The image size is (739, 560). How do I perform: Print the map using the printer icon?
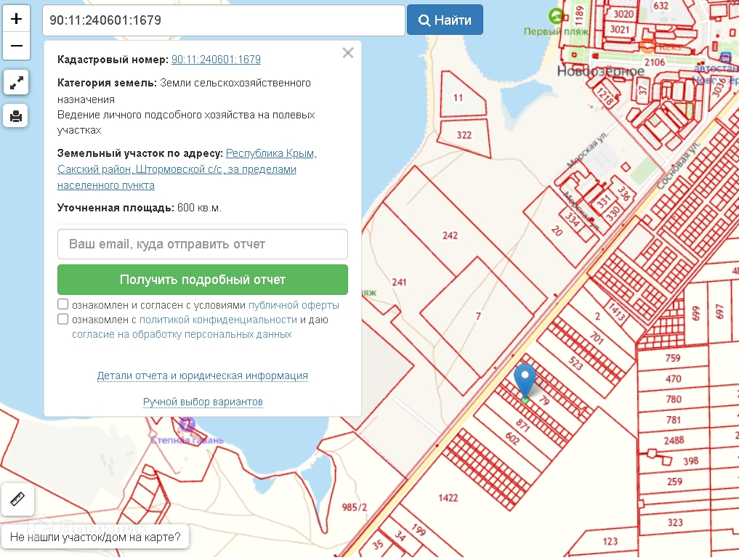point(15,116)
